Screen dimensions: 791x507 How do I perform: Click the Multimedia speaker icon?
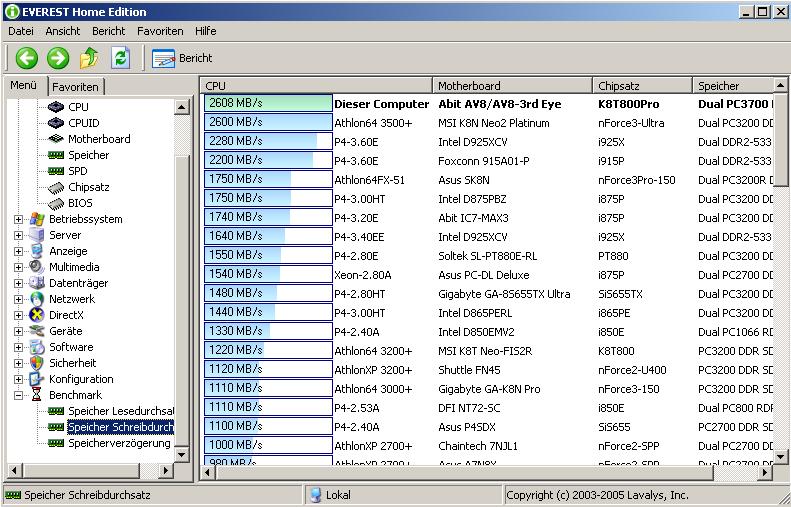click(x=36, y=267)
